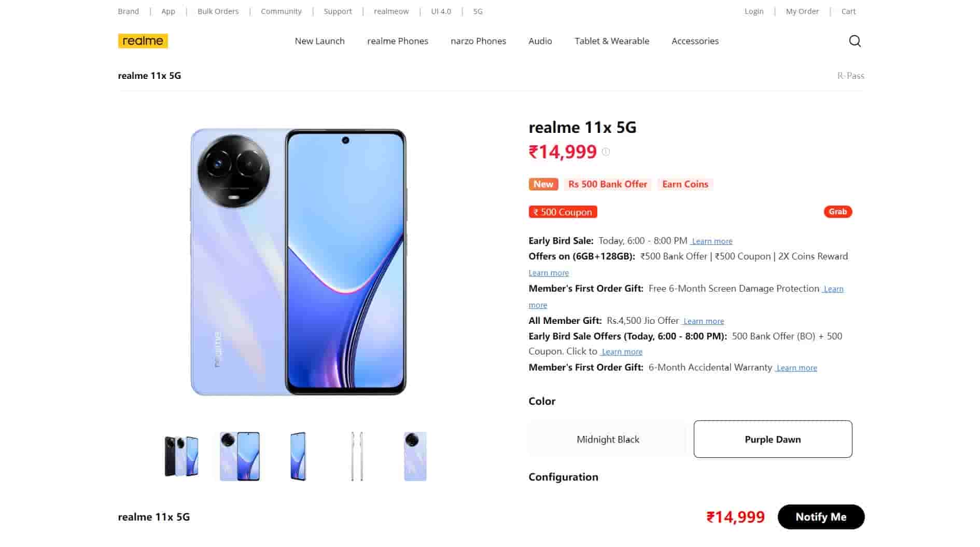Select the Purple Dawn color option
The width and height of the screenshot is (980, 547).
(x=773, y=439)
